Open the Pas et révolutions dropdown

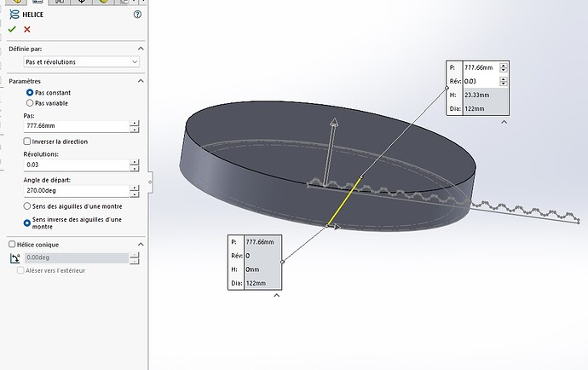(x=81, y=62)
